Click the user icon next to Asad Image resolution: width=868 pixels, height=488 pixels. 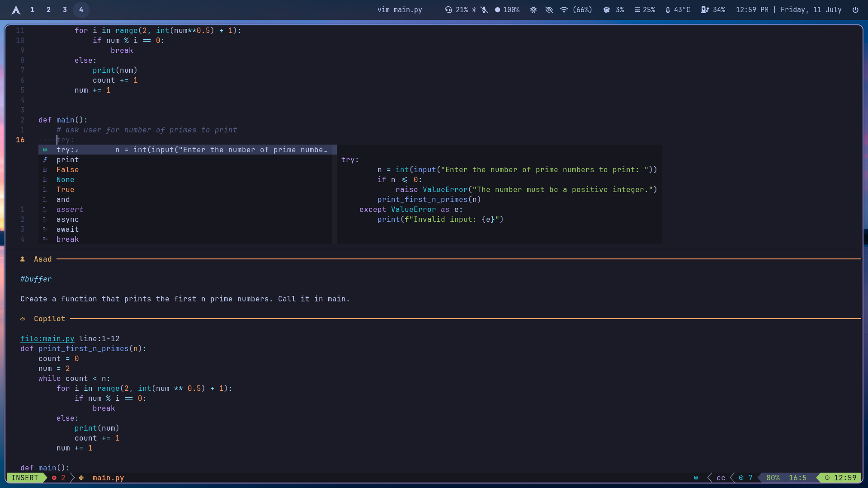click(23, 259)
